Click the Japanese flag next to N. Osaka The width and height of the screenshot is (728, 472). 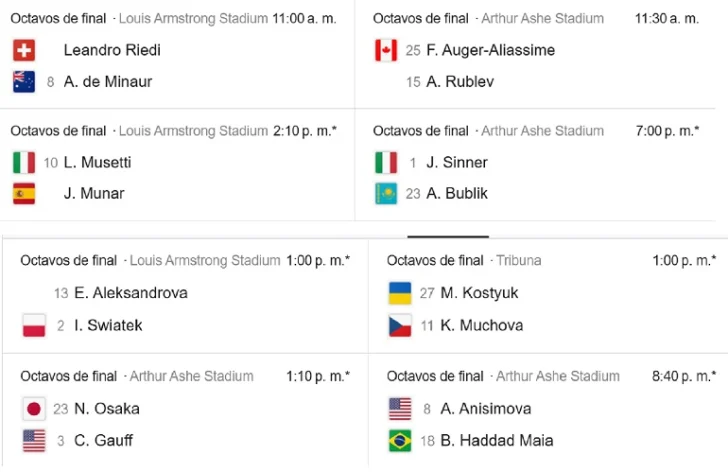click(34, 409)
